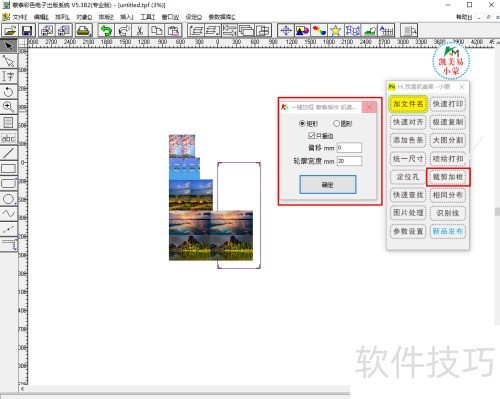Click the colored shapes toolbar icon
This screenshot has width=500, height=399.
[x=302, y=31]
